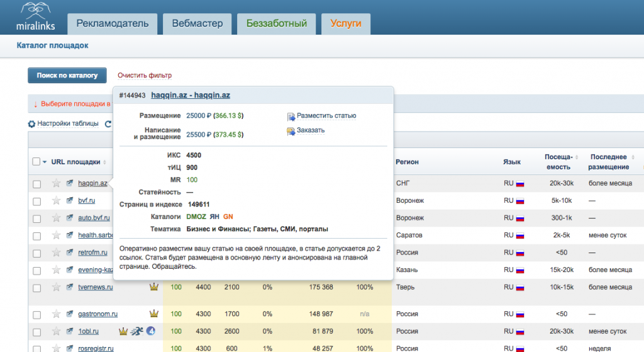644x352 pixels.
Task: Click the Регион column header
Action: pos(407,162)
